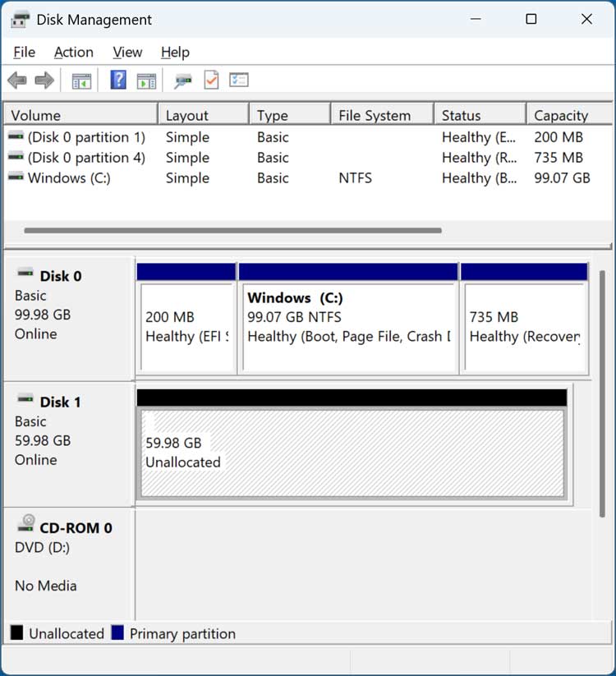Click the "NTFS" file system cell
Image resolution: width=616 pixels, height=676 pixels.
click(355, 177)
